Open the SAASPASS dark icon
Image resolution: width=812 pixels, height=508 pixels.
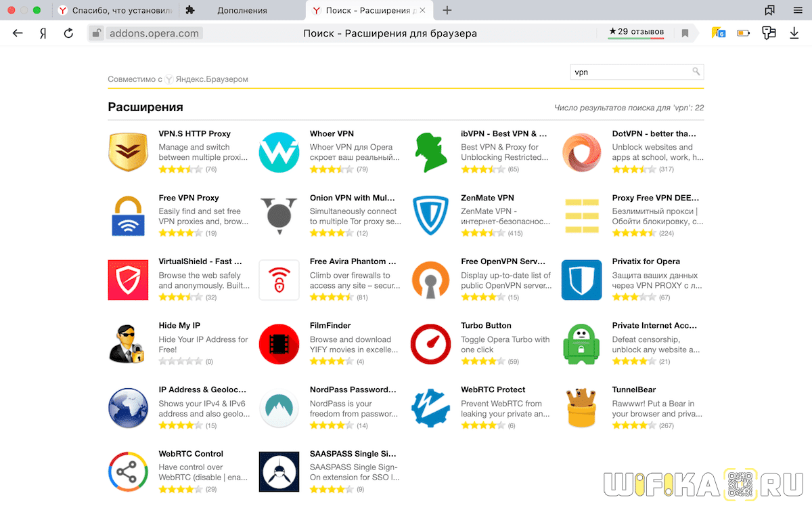pos(279,472)
